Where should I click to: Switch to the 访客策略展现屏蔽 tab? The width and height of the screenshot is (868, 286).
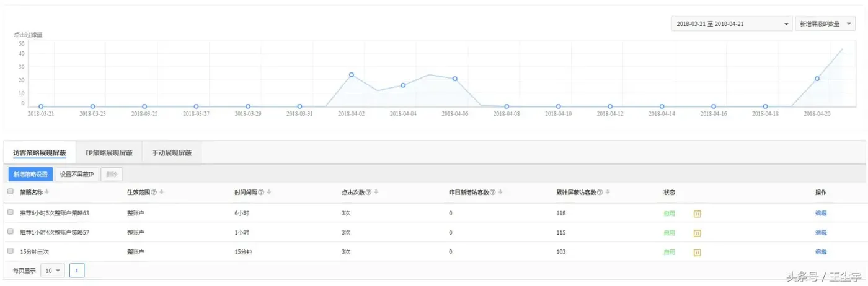39,153
